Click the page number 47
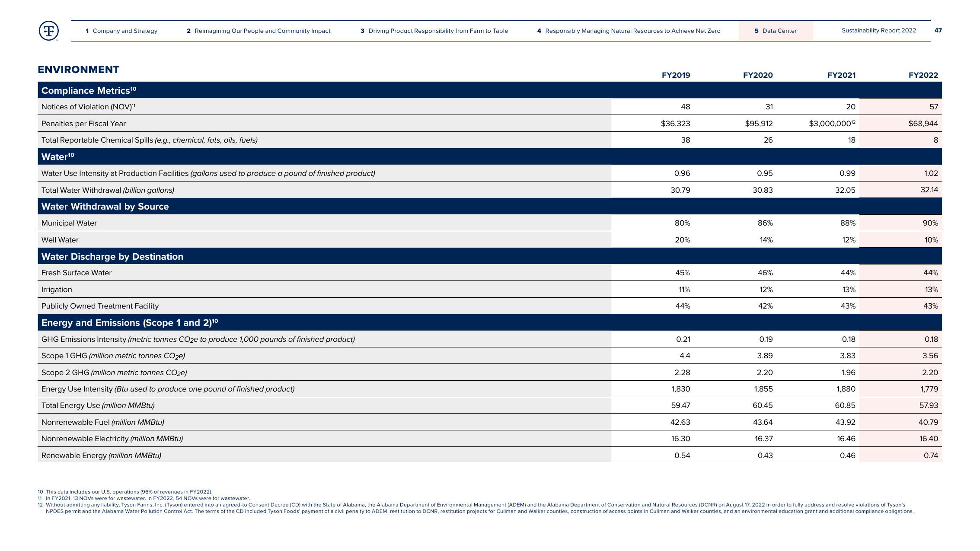 [x=938, y=30]
